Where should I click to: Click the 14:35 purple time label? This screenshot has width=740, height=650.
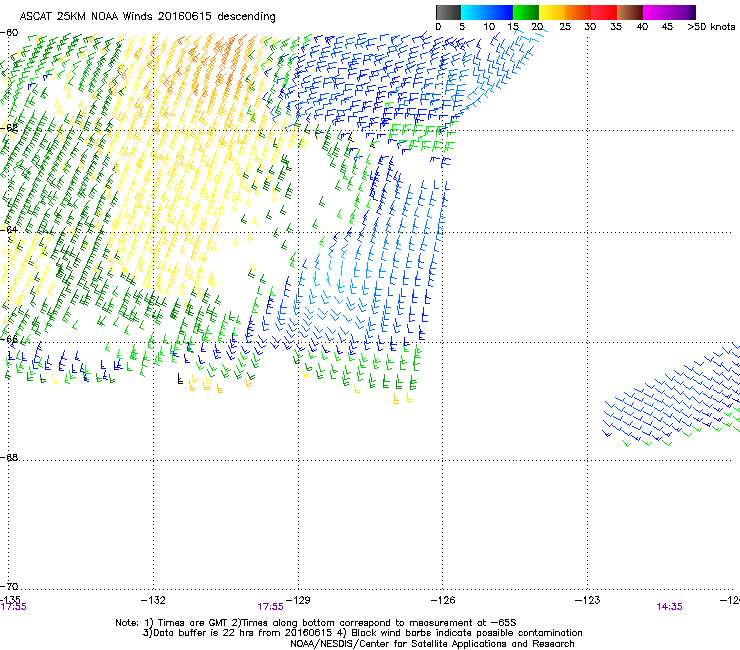coord(669,607)
